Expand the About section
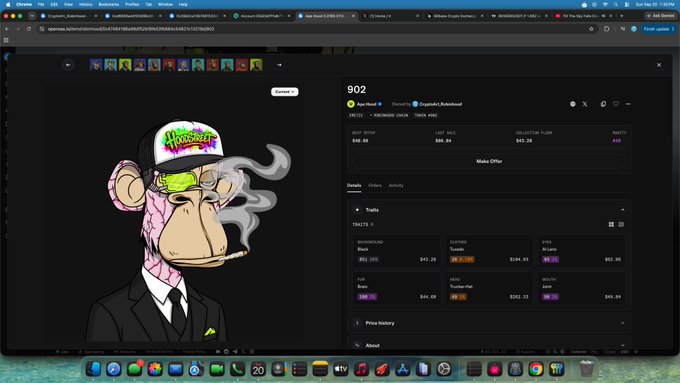This screenshot has height=383, width=680. (489, 345)
